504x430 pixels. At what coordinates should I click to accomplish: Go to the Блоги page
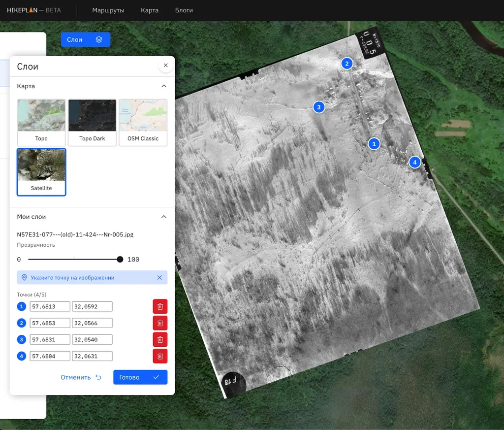(x=184, y=10)
